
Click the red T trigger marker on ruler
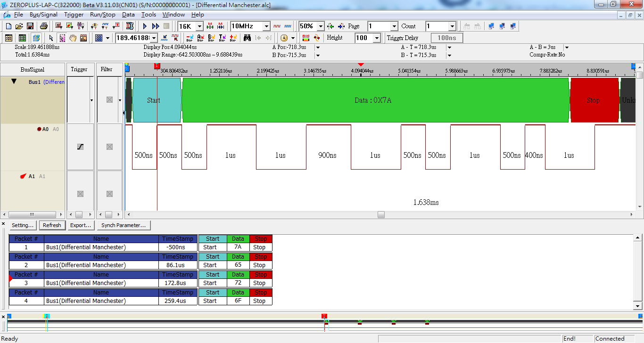click(157, 66)
